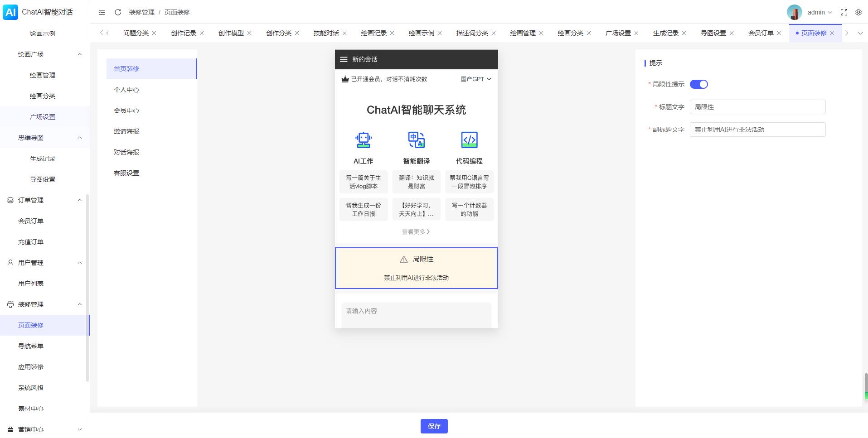Collapse the 用户管理 menu group
868x438 pixels.
pos(80,263)
